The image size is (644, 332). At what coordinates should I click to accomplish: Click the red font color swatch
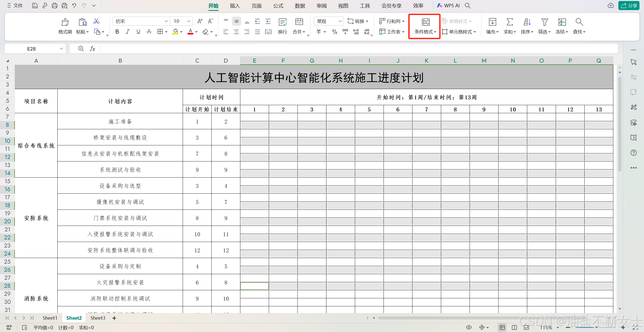pyautogui.click(x=190, y=32)
